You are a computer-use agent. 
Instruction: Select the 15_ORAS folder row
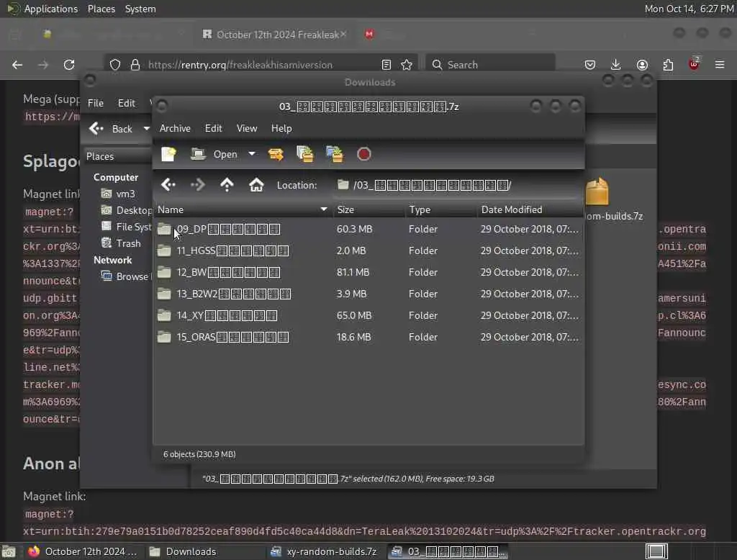[x=368, y=337]
